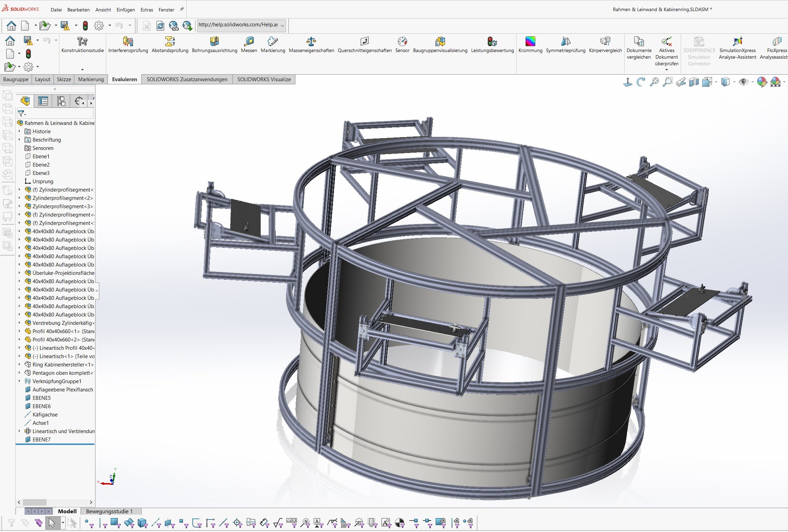Image resolution: width=788 pixels, height=532 pixels.
Task: Toggle the filter vertices icon
Action: (x=89, y=523)
